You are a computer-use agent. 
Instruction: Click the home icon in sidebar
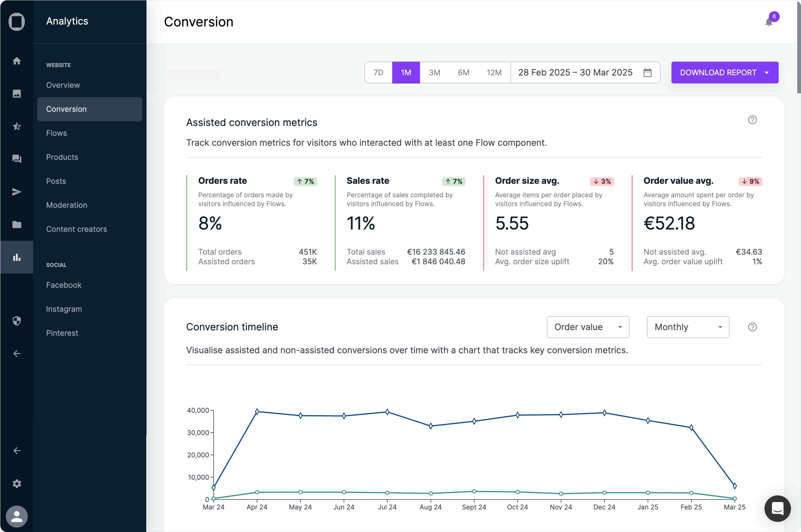point(17,61)
